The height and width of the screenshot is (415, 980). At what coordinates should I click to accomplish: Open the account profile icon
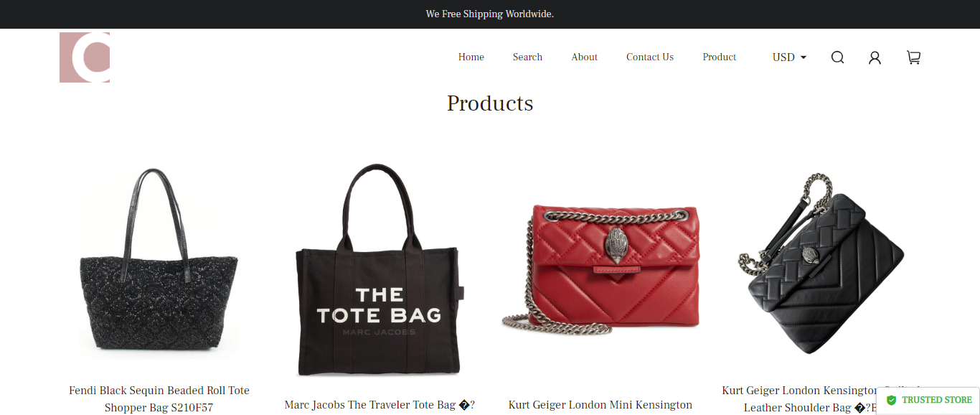pyautogui.click(x=875, y=57)
